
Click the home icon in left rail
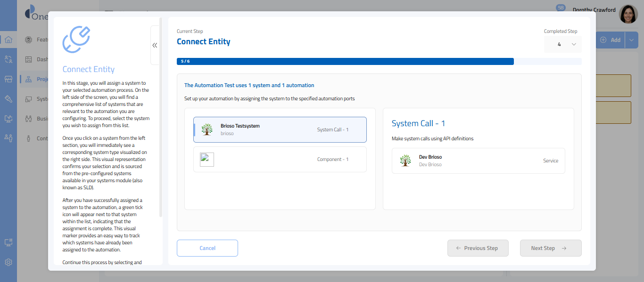pyautogui.click(x=8, y=40)
